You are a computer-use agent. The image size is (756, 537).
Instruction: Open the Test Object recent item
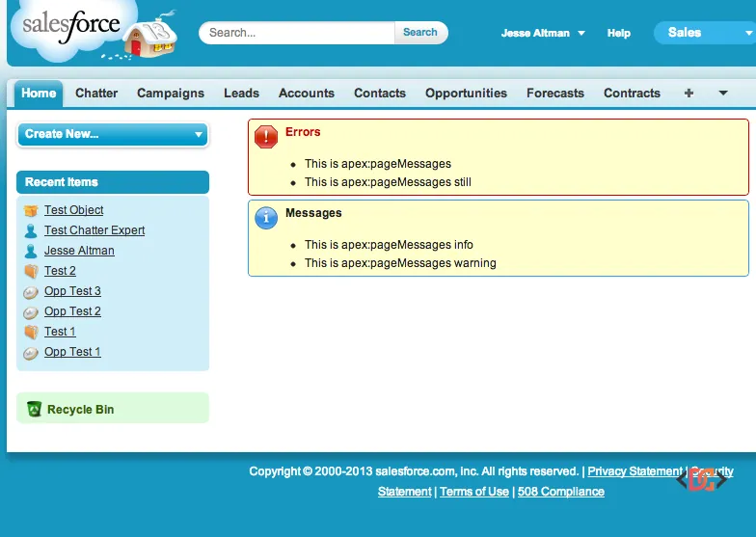tap(73, 210)
